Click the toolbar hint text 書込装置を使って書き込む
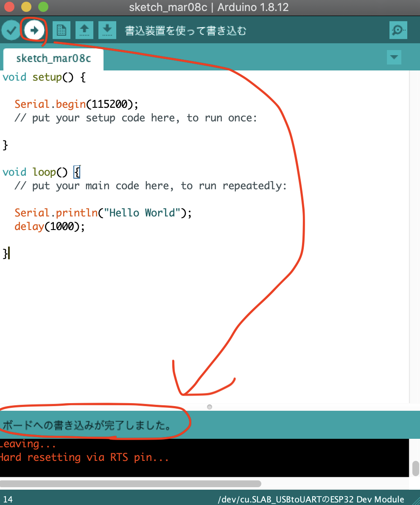 coord(185,31)
